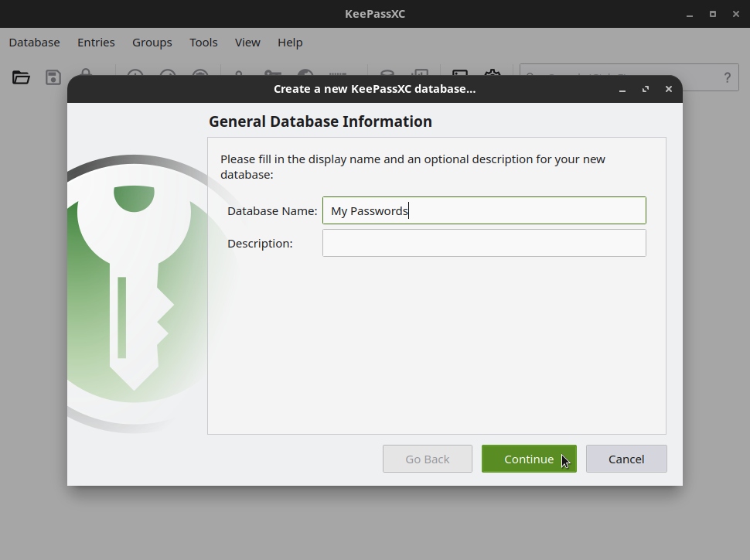The image size is (750, 560).
Task: Maximize the main KeePassXC window
Action: [713, 14]
